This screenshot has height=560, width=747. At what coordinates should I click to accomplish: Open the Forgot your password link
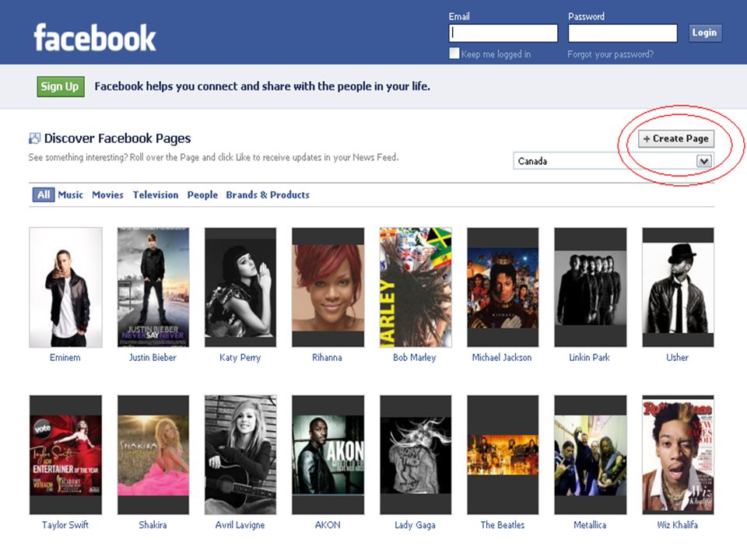pos(610,54)
